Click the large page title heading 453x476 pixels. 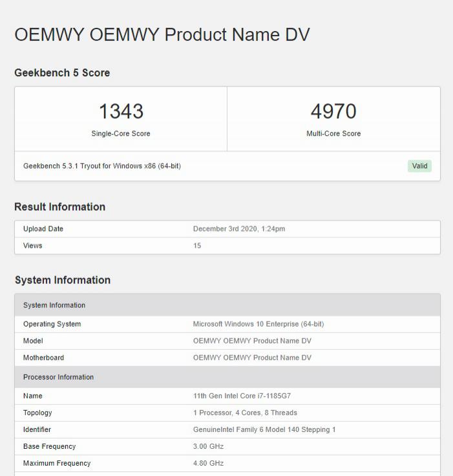pyautogui.click(x=162, y=35)
